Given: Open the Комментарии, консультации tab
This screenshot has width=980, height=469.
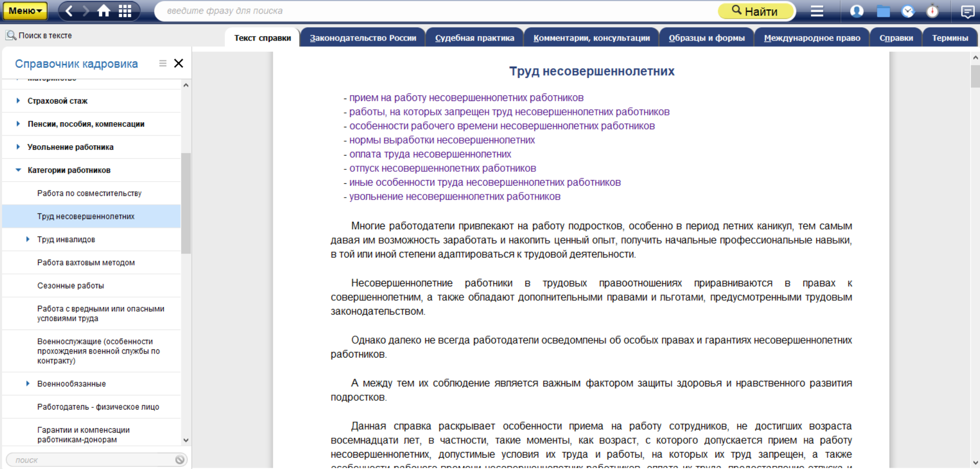Looking at the screenshot, I should tap(591, 38).
